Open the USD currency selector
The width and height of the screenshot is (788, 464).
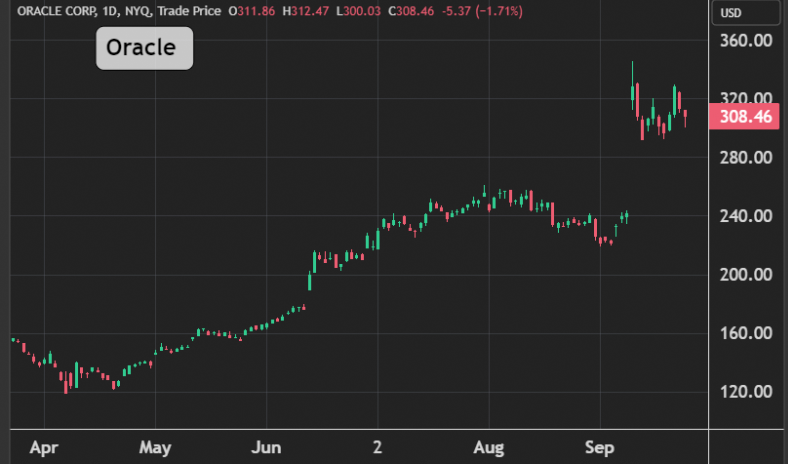(735, 13)
